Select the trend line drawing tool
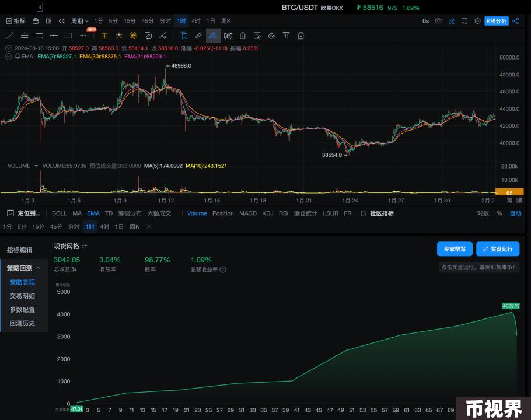Image resolution: width=531 pixels, height=420 pixels. pyautogui.click(x=10, y=36)
